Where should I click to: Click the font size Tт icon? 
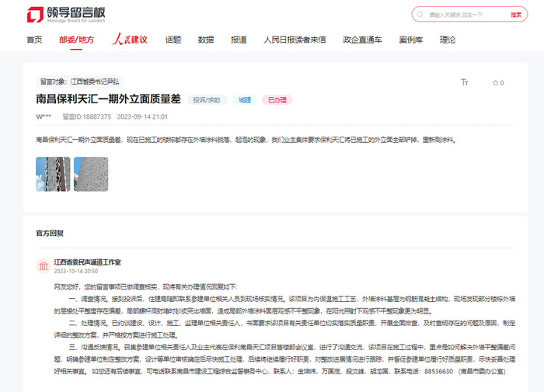pos(465,82)
